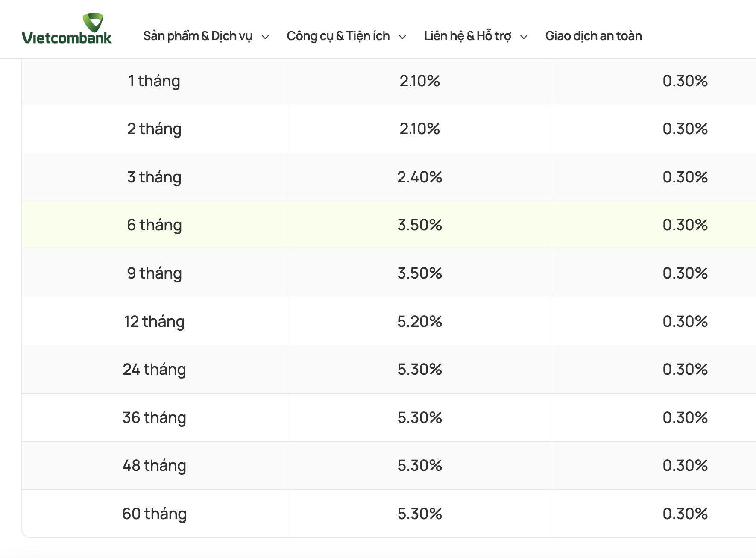Select the 48 tháng term cell

point(154,466)
